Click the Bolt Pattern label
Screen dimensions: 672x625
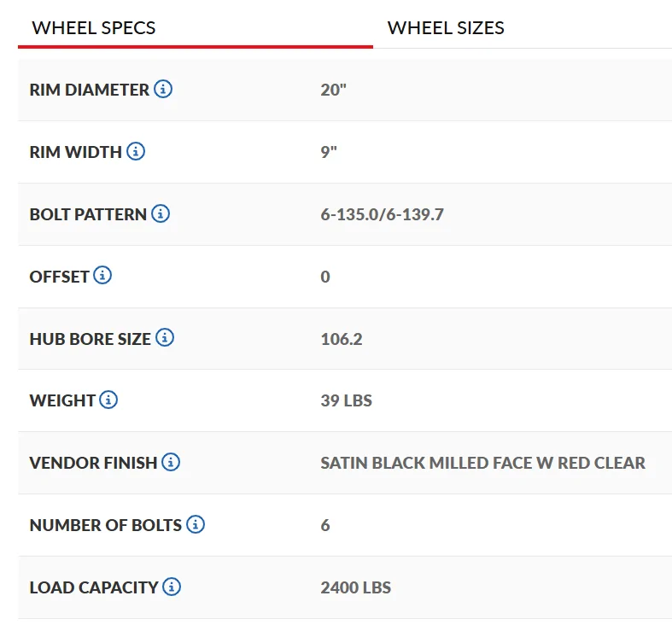click(x=88, y=214)
